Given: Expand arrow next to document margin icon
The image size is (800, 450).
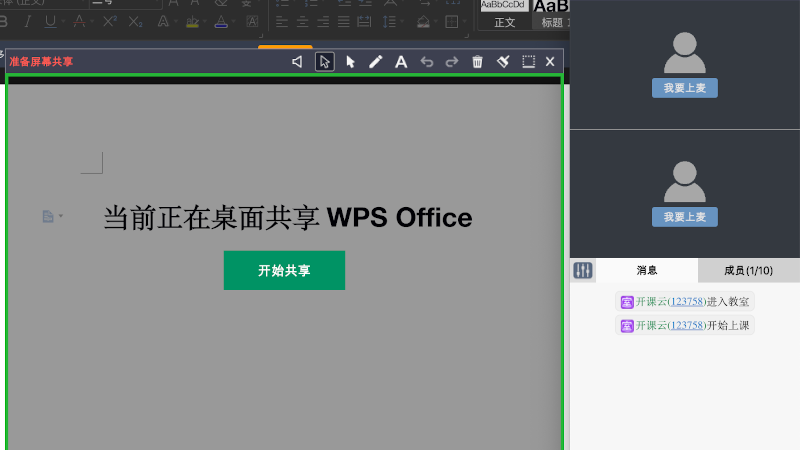Looking at the screenshot, I should 61,216.
